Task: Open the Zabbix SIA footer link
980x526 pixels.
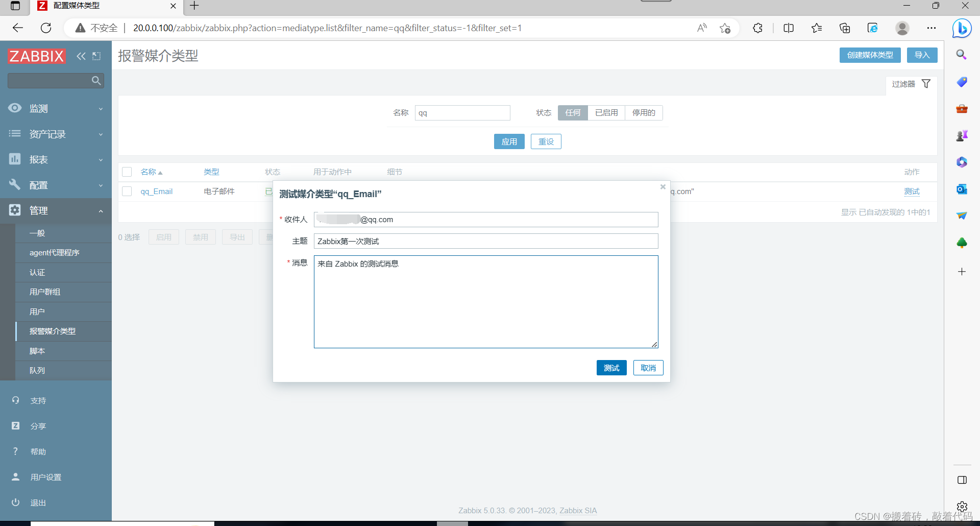Action: coord(578,511)
